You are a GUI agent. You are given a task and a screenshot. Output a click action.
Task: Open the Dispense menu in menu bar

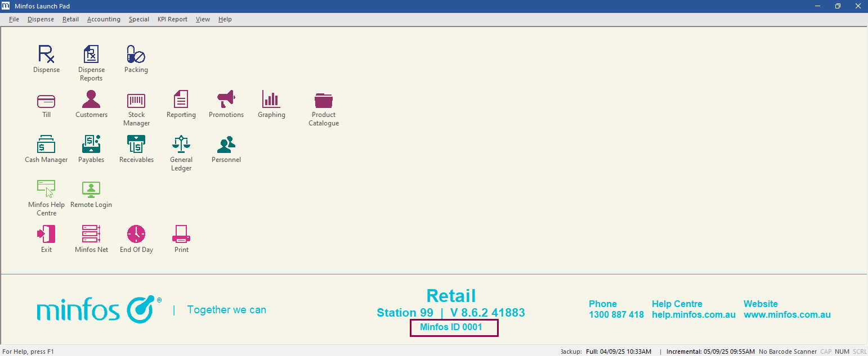tap(41, 19)
